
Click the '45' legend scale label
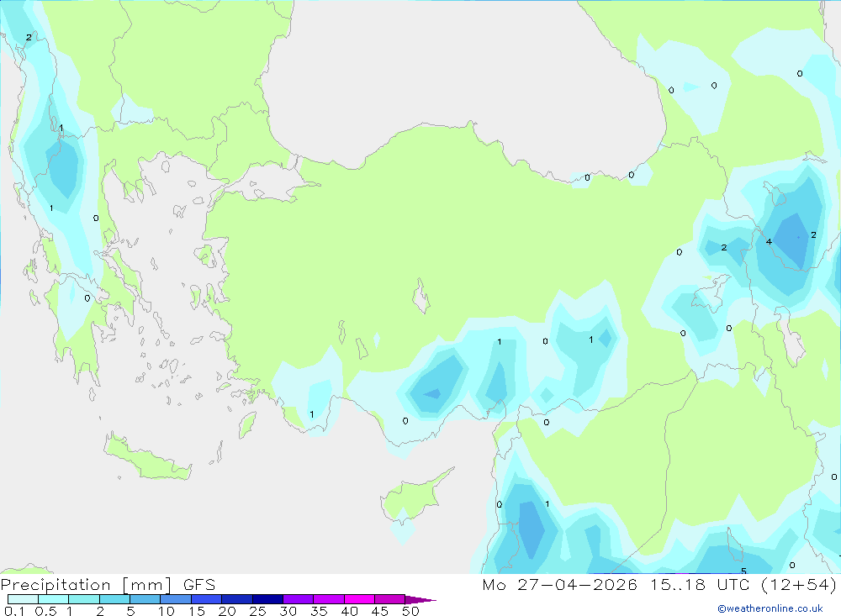(380, 611)
